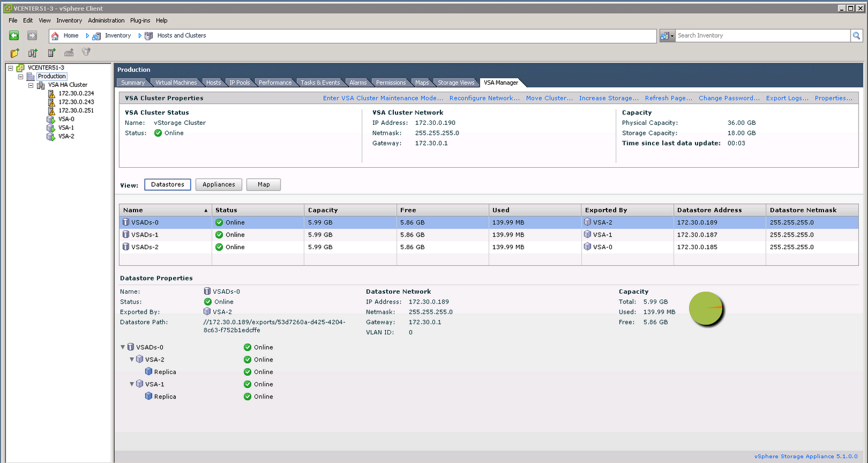Select host 172.30.0.243 in tree
Image resolution: width=868 pixels, height=463 pixels.
pos(76,102)
